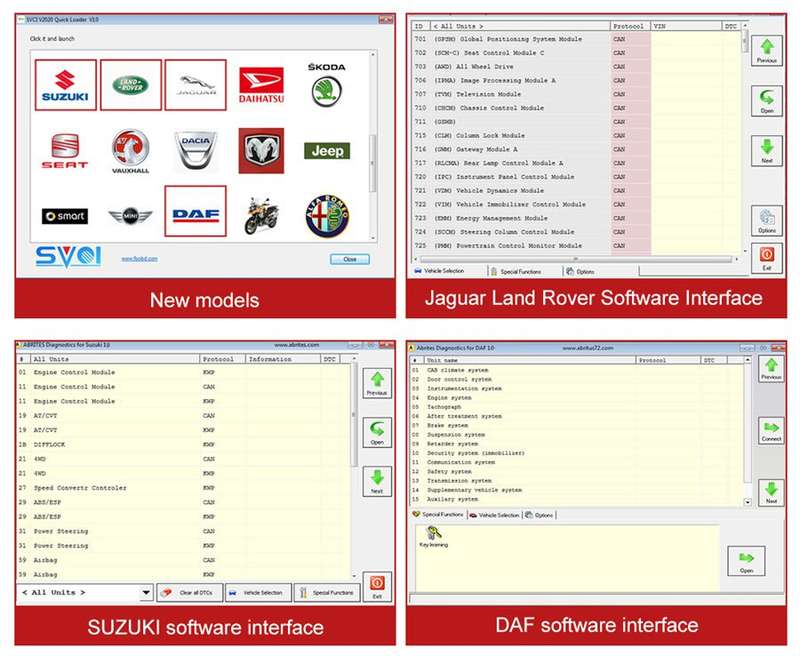Viewport: 800px width, 656px height.
Task: Click Exit icon in Jaguar Land Rover window
Action: [x=767, y=258]
